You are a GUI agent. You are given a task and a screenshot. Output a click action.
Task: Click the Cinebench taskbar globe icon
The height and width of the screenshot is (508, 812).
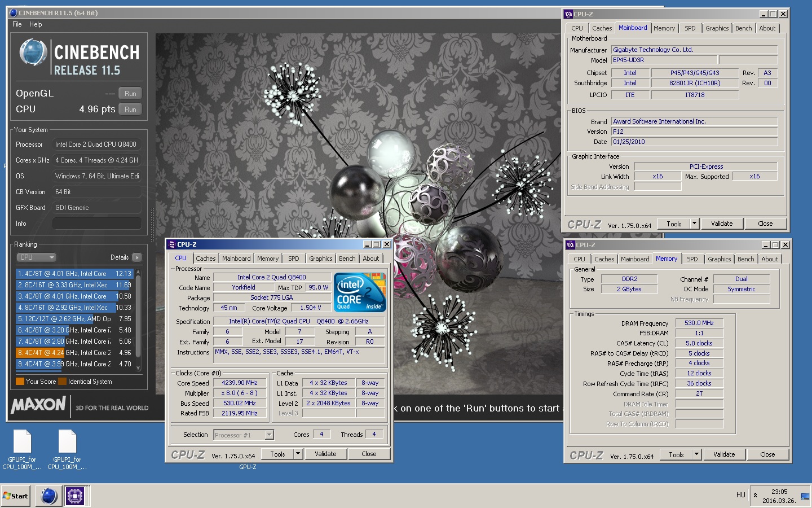point(49,496)
